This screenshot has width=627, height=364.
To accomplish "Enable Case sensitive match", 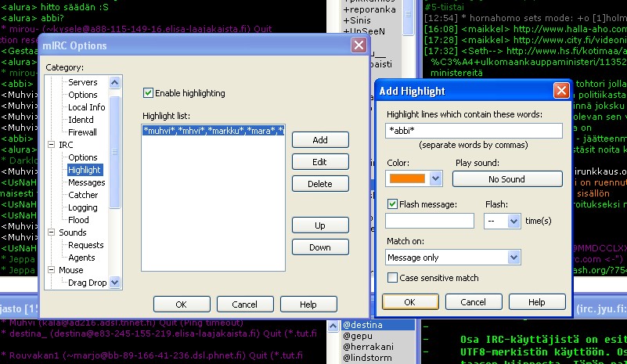I will (x=392, y=278).
